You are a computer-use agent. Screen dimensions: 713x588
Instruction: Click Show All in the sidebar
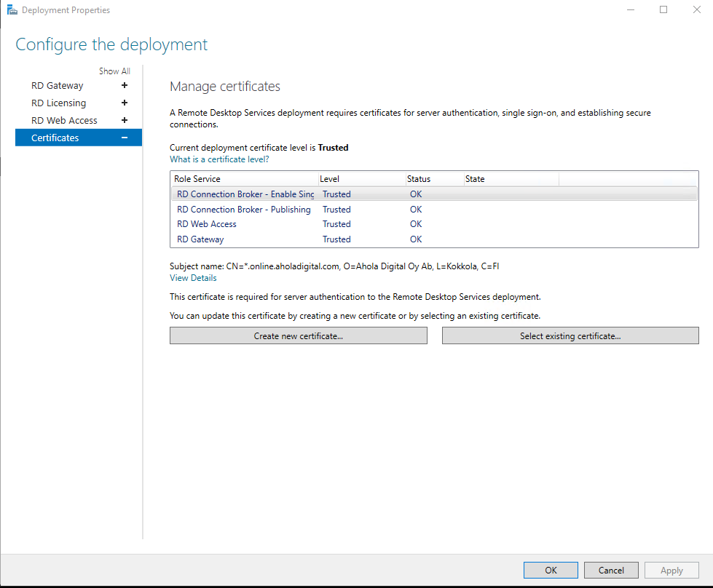coord(114,71)
